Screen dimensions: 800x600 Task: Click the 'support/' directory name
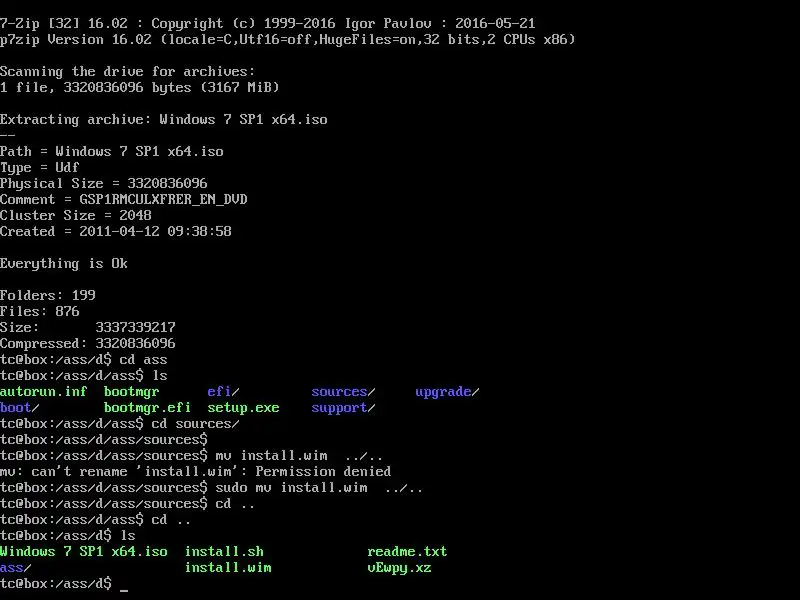343,408
